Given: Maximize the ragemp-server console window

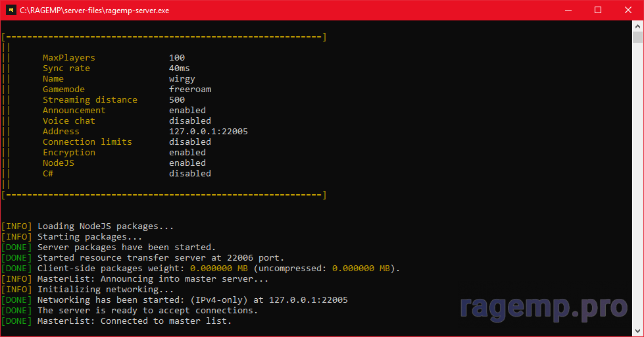Looking at the screenshot, I should pos(598,10).
